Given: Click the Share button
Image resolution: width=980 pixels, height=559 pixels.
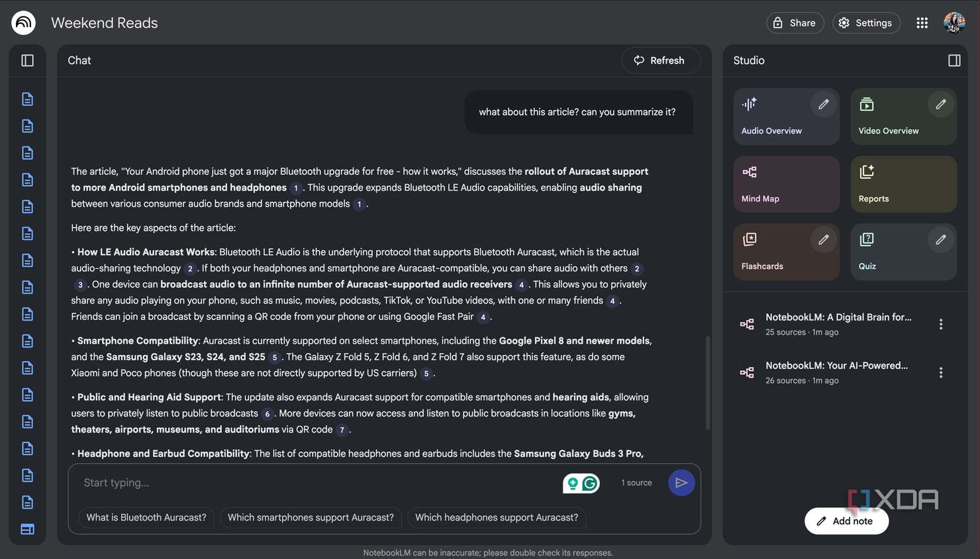Looking at the screenshot, I should coord(795,23).
